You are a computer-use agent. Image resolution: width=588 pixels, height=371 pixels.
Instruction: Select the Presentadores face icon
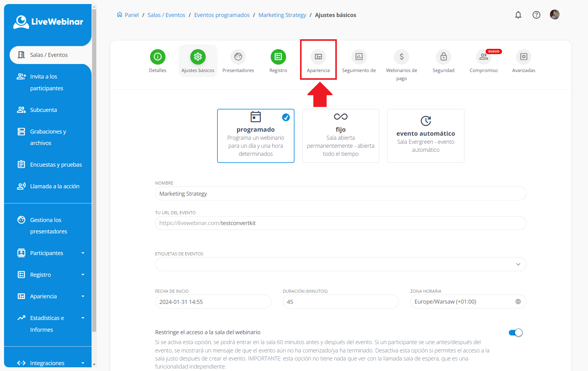pos(238,57)
